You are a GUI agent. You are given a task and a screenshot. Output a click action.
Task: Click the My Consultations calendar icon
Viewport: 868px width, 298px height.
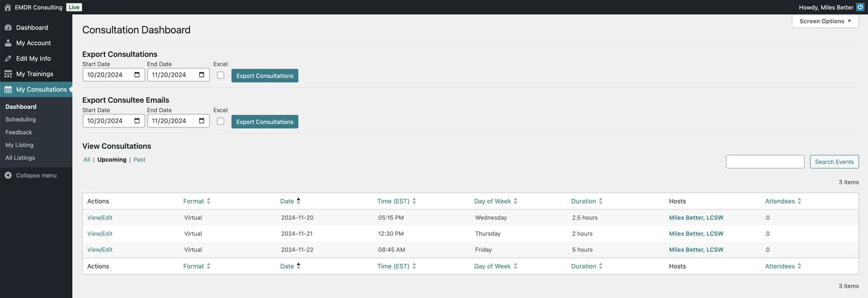pyautogui.click(x=8, y=89)
